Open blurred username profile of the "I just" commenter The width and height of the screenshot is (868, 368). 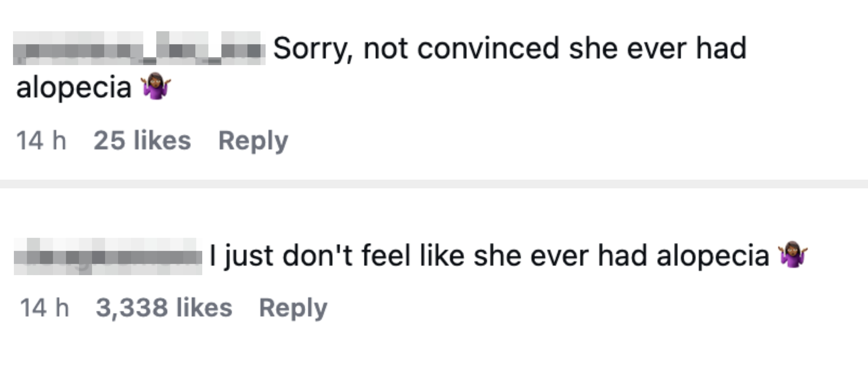(x=108, y=256)
